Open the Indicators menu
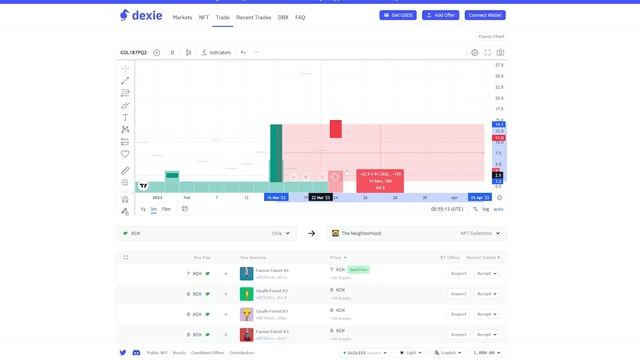Viewport: 640px width, 360px height. (216, 53)
